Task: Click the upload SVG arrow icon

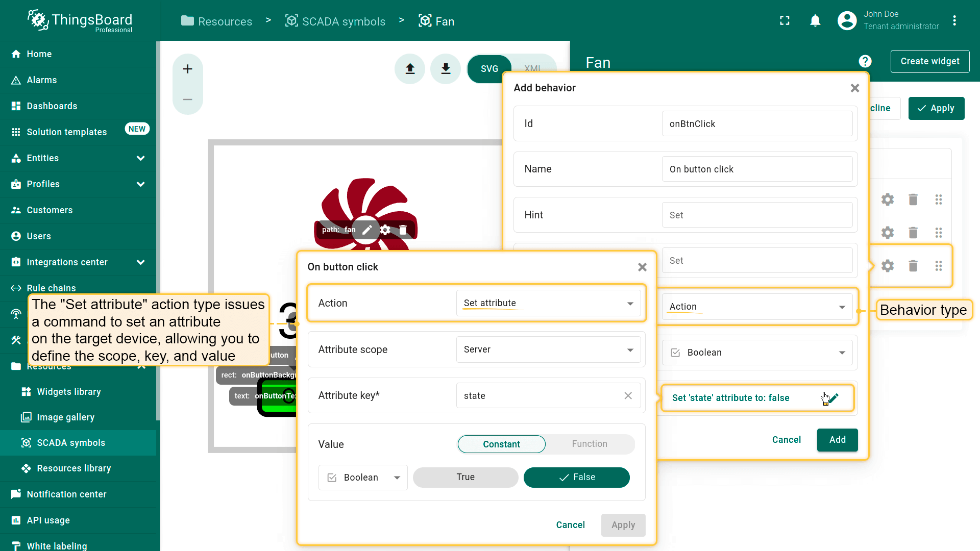Action: pos(410,69)
